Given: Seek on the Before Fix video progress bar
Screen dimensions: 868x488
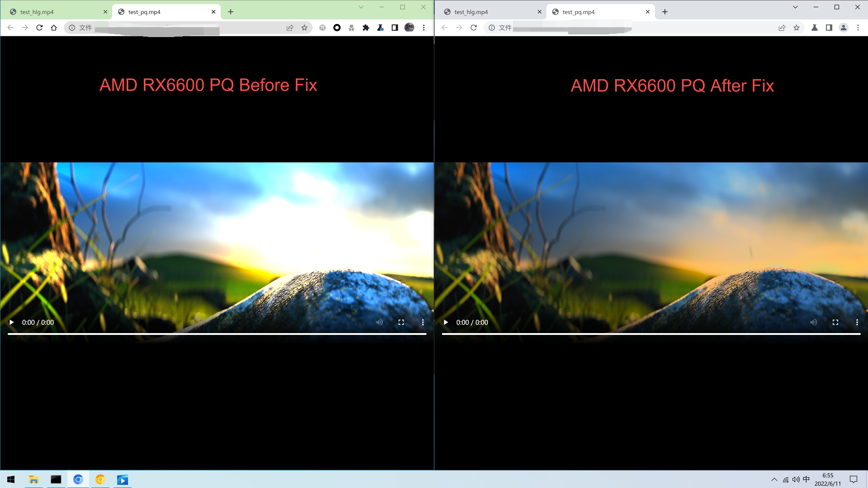Looking at the screenshot, I should pyautogui.click(x=217, y=334).
